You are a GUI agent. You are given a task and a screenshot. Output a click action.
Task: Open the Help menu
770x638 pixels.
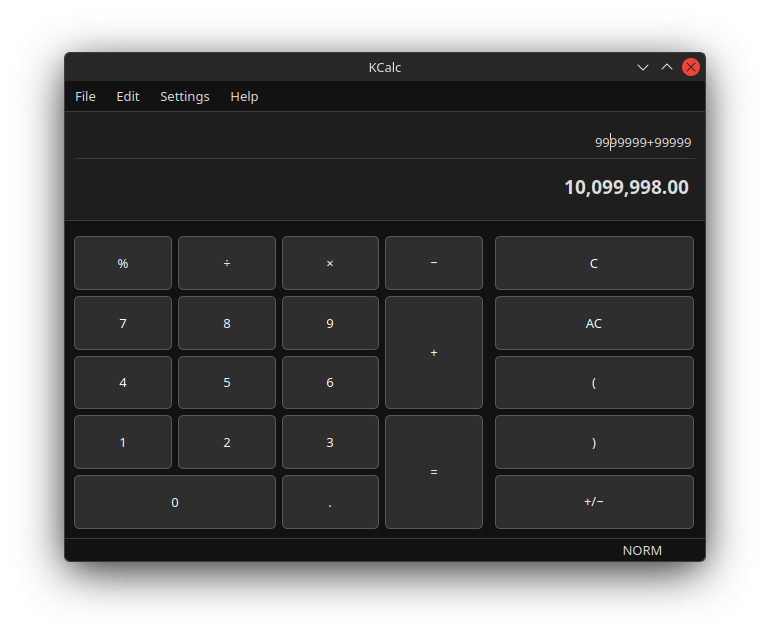pyautogui.click(x=244, y=96)
